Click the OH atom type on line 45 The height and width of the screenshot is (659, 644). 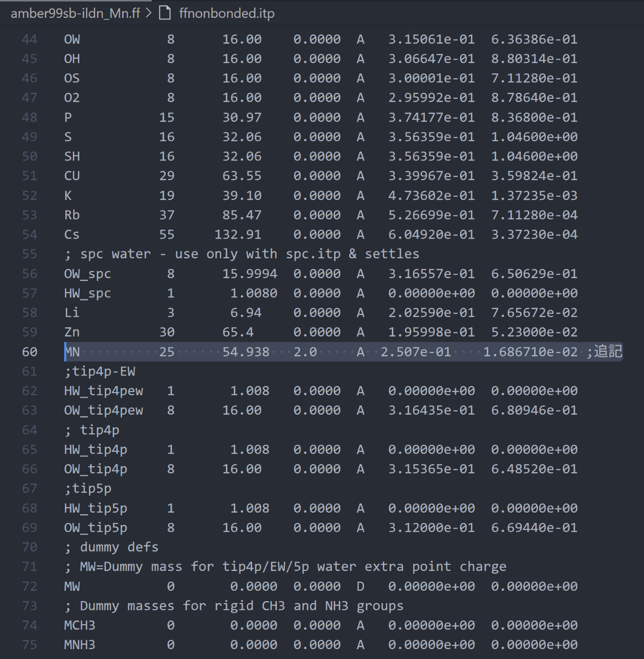72,59
